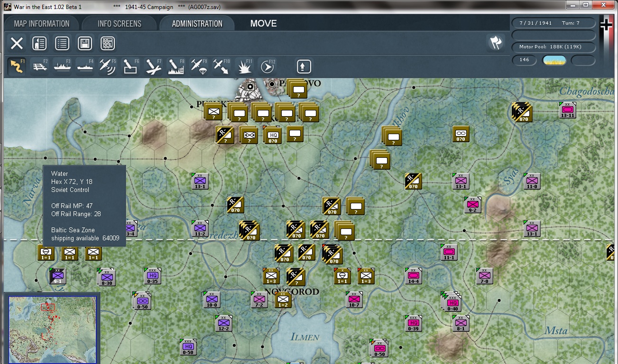Choose F8 bomb city mode
Viewport: 618px width, 364px height.
point(176,66)
